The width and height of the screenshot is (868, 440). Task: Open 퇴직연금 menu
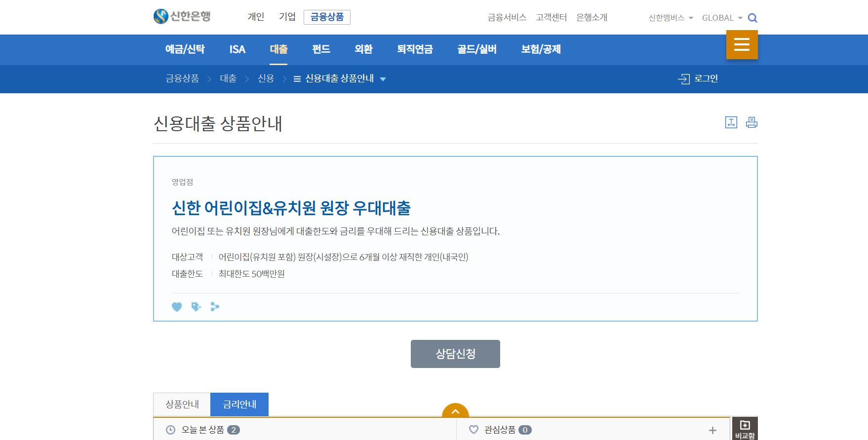[415, 49]
